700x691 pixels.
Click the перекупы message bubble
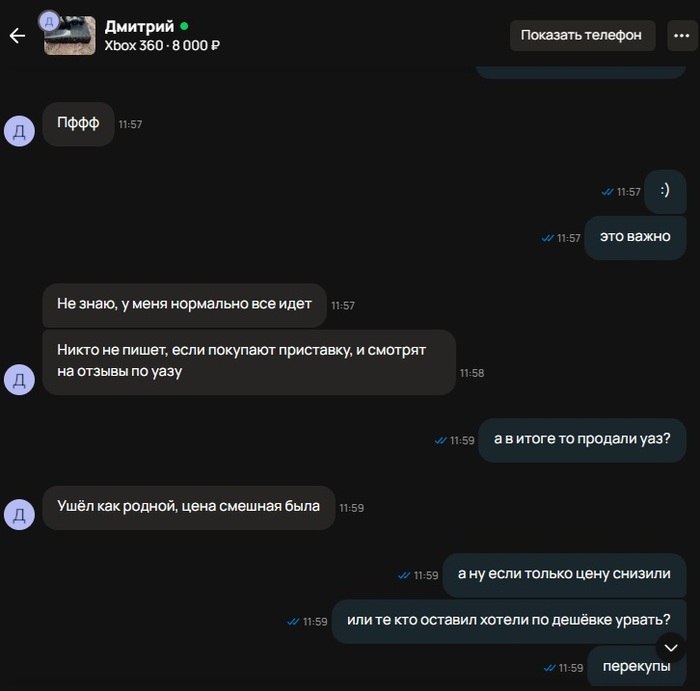[637, 667]
